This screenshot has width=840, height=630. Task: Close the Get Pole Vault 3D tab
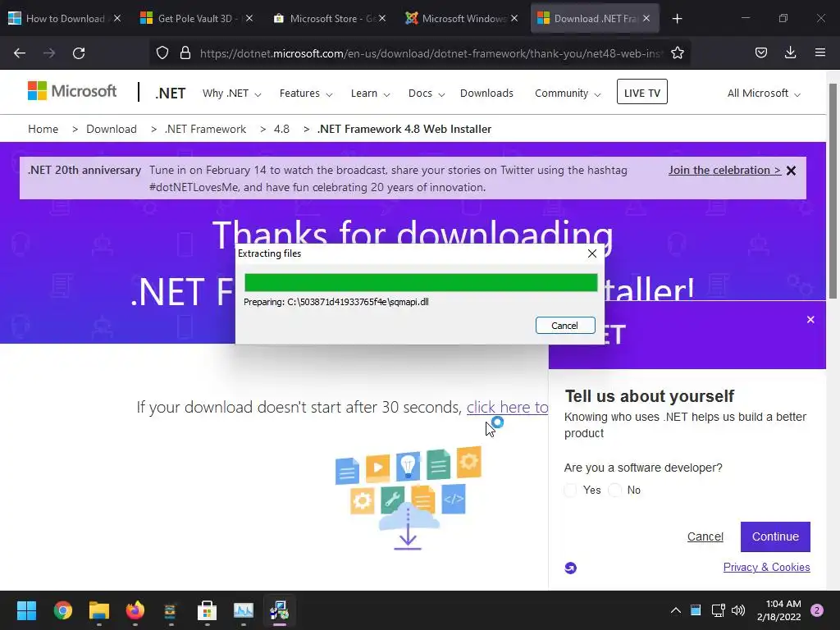point(249,19)
